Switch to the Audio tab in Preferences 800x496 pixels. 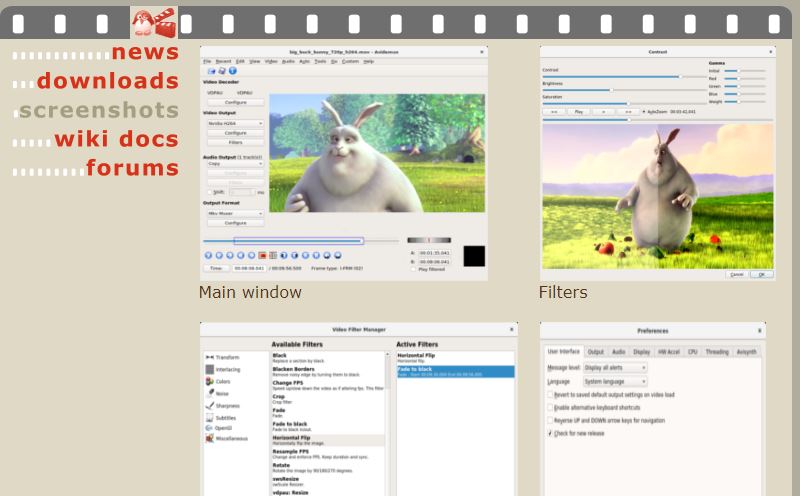tap(618, 352)
